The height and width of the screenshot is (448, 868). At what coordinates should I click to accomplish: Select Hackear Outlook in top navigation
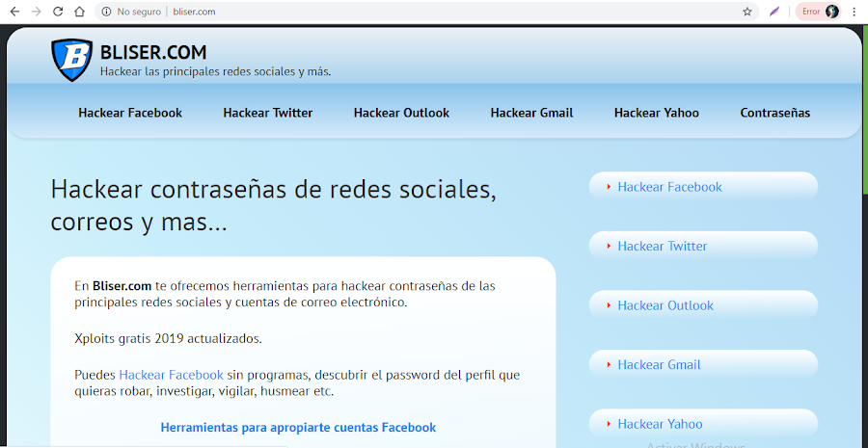pos(401,113)
